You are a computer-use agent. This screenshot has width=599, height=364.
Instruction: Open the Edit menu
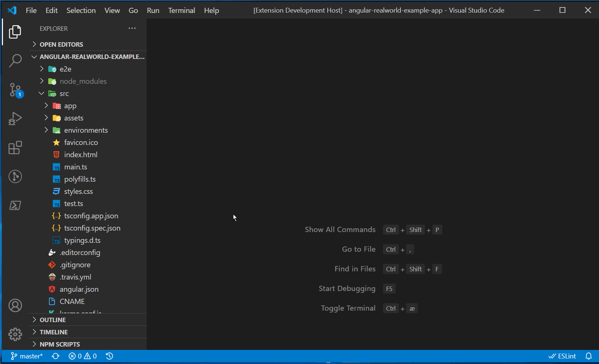coord(52,10)
